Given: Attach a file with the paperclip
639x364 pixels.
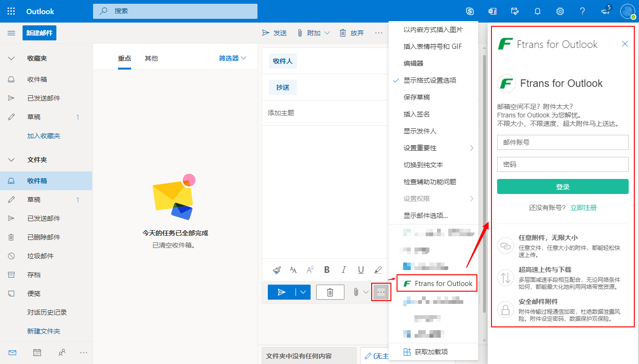Looking at the screenshot, I should [x=356, y=292].
